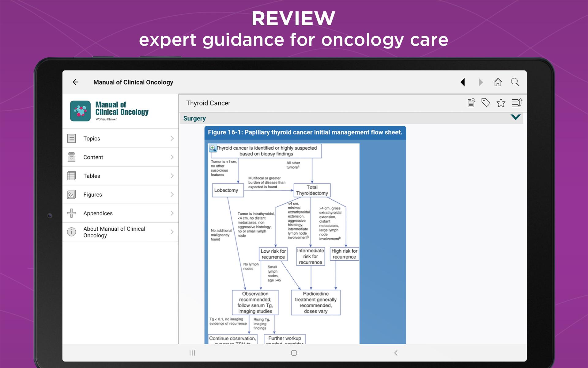
Task: Open the search magnifier icon
Action: point(515,82)
